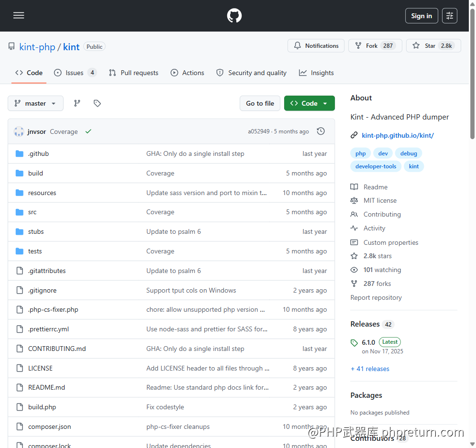
Task: Open CONTRIBUTING.md file
Action: (x=57, y=349)
